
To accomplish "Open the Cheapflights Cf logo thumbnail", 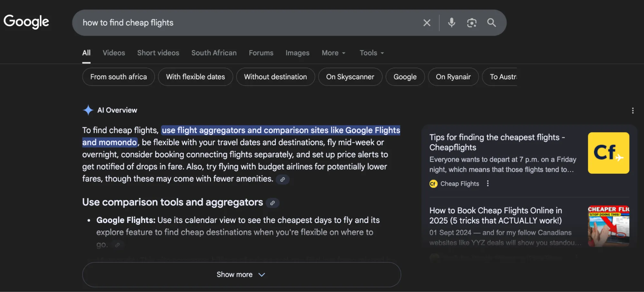I will click(x=609, y=153).
